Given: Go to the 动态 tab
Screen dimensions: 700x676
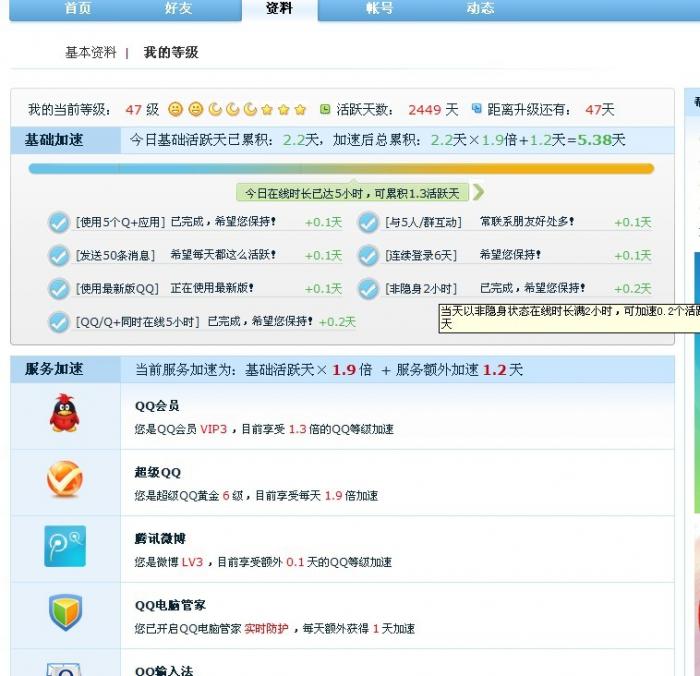Looking at the screenshot, I should [480, 8].
